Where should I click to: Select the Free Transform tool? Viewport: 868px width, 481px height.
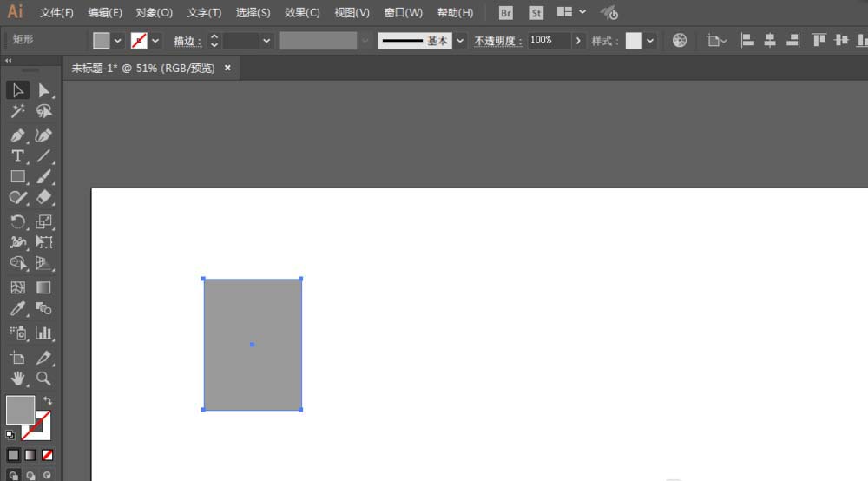pyautogui.click(x=43, y=242)
